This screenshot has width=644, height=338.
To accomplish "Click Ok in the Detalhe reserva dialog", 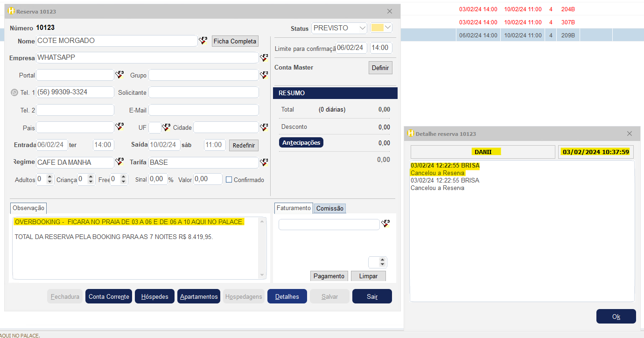I will 616,317.
